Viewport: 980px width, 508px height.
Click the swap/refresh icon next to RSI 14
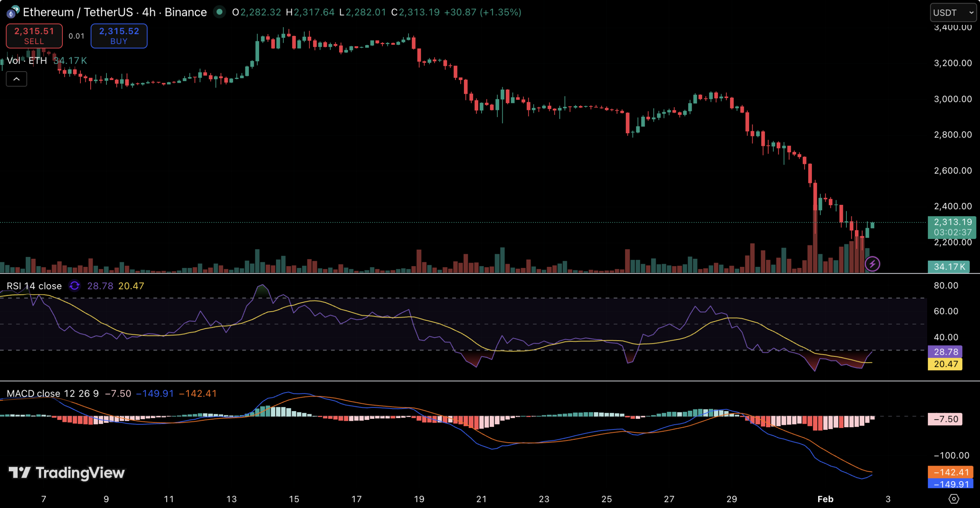[x=75, y=286]
